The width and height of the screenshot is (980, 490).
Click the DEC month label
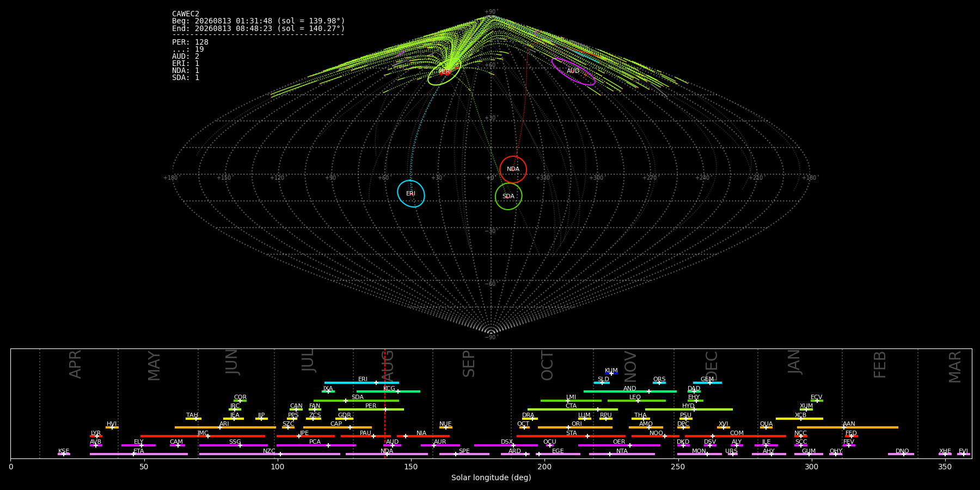tap(712, 366)
